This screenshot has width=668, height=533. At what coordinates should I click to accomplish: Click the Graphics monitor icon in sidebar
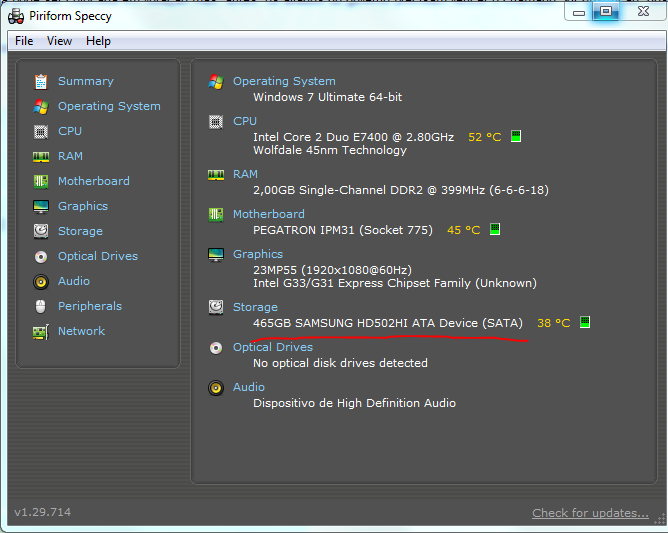[x=41, y=206]
